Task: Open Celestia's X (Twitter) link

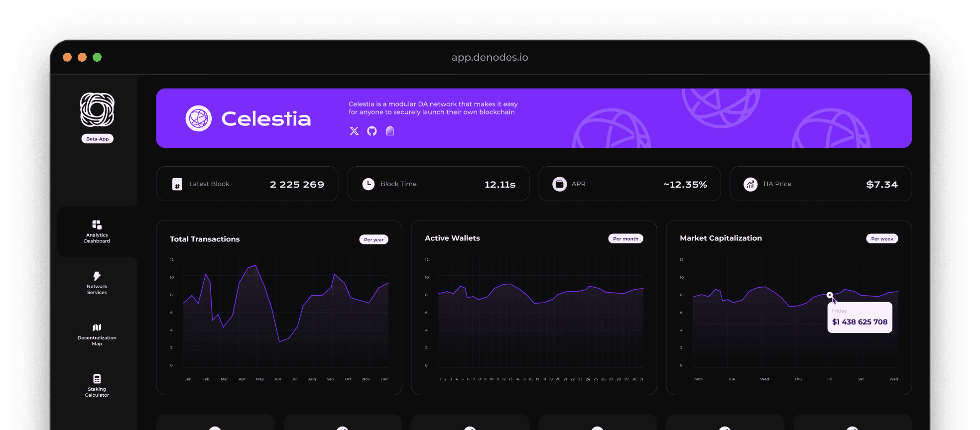Action: coord(354,131)
